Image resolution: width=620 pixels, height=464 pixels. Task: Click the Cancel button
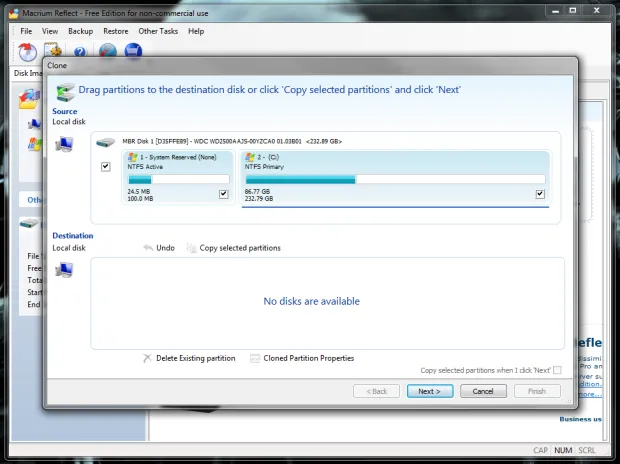point(482,391)
